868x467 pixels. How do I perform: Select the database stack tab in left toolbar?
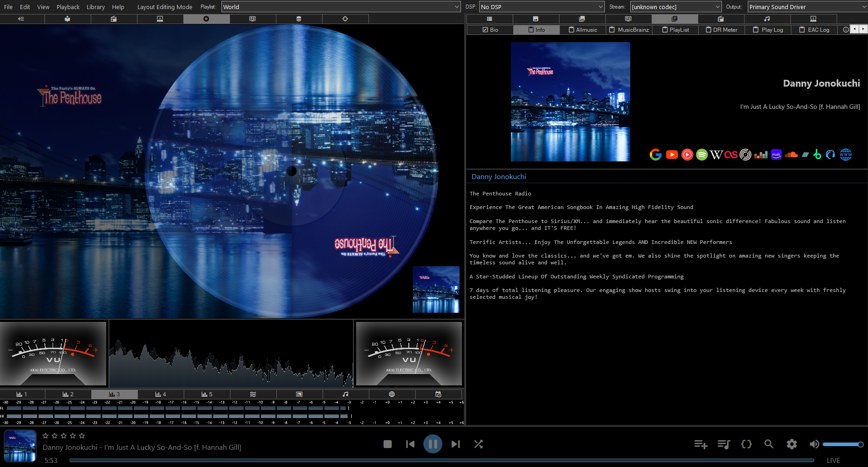[299, 19]
